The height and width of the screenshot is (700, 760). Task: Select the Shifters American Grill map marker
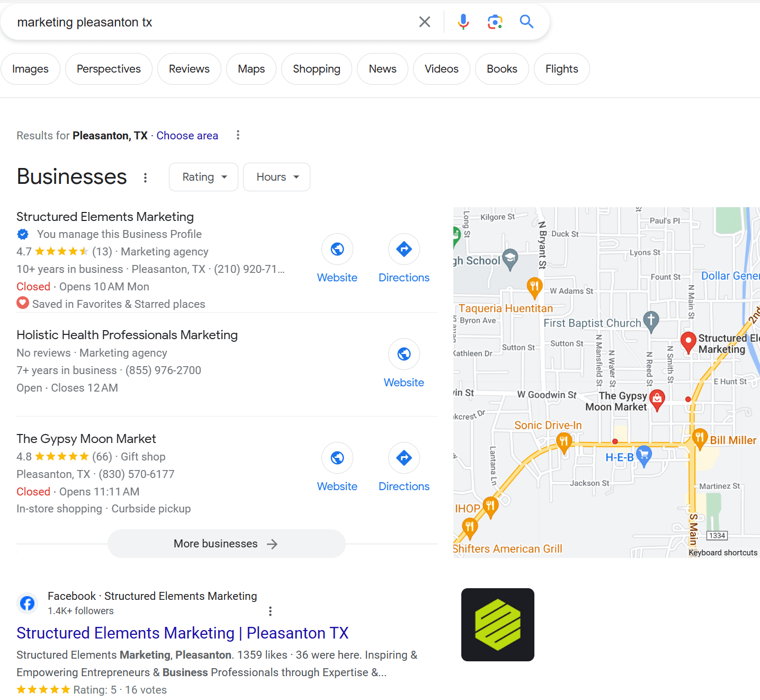click(470, 529)
